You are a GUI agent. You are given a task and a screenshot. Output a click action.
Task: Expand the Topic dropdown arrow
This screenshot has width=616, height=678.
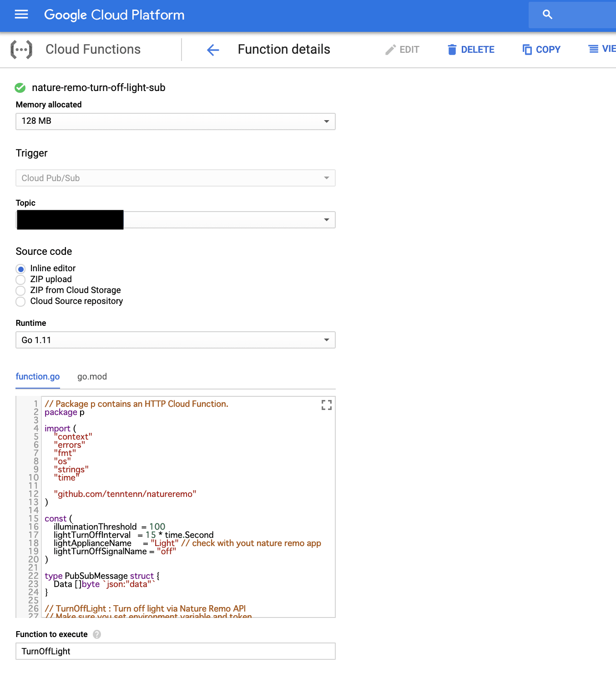coord(326,220)
